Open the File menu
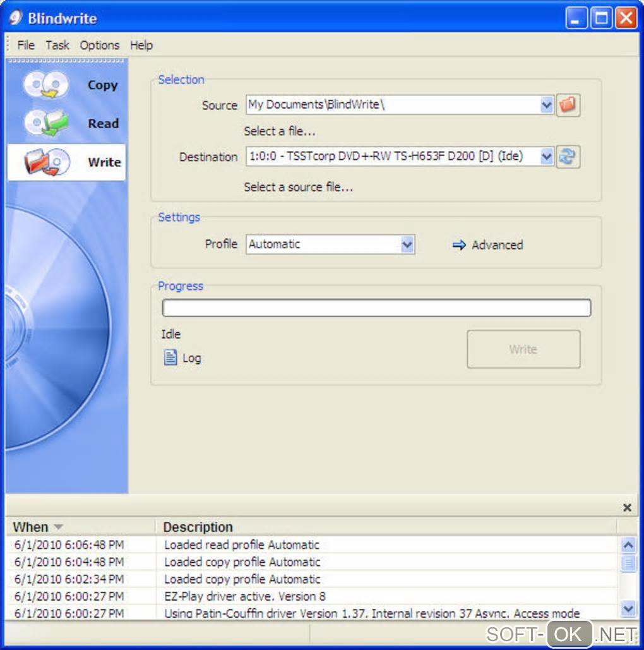 click(x=26, y=45)
